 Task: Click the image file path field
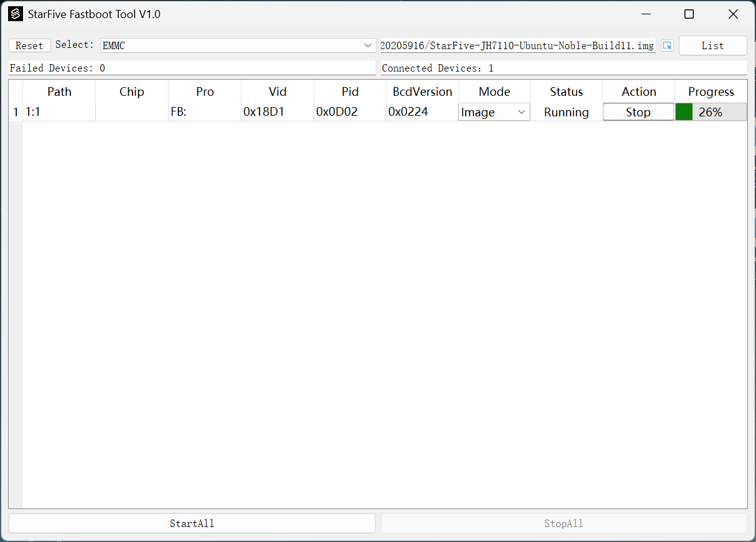coord(518,45)
